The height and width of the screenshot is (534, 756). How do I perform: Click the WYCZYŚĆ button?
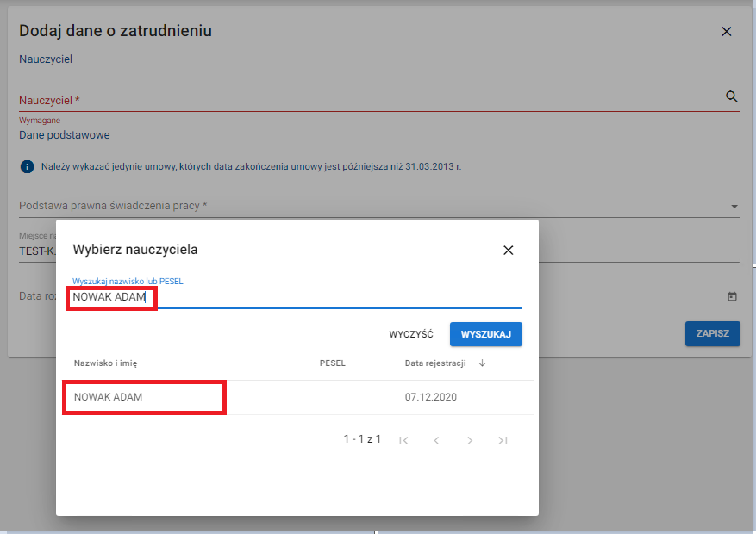pyautogui.click(x=411, y=334)
